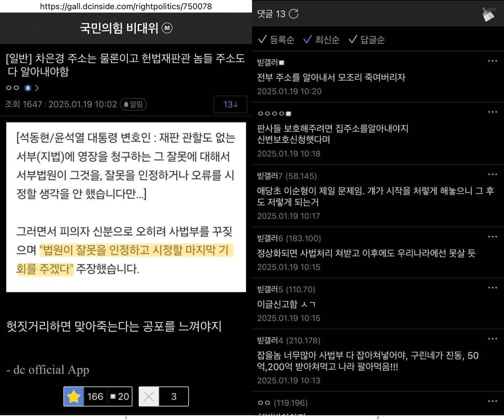The height and width of the screenshot is (420, 504).
Task: Click the X dislike icon showing 3
Action: pyautogui.click(x=149, y=396)
